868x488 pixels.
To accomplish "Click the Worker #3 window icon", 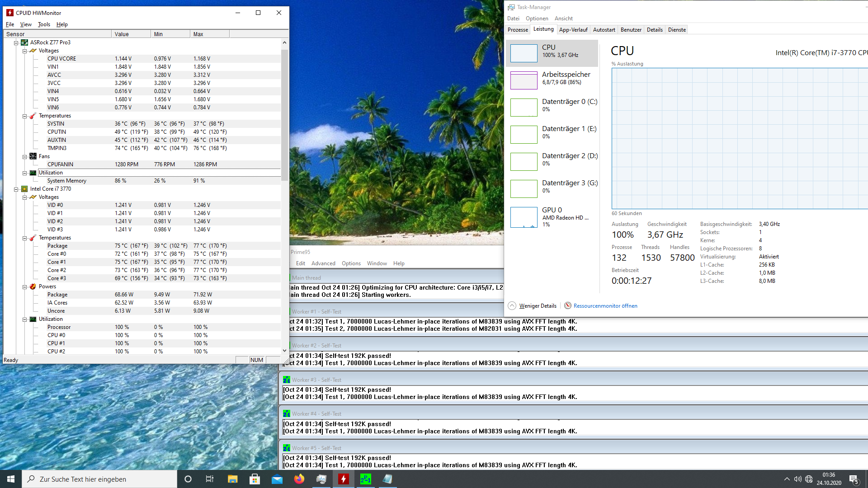I will click(287, 380).
